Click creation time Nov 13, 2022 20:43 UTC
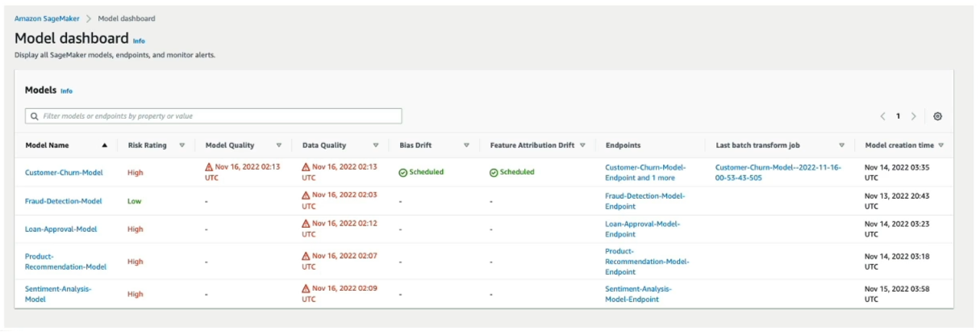The image size is (980, 332). [898, 200]
